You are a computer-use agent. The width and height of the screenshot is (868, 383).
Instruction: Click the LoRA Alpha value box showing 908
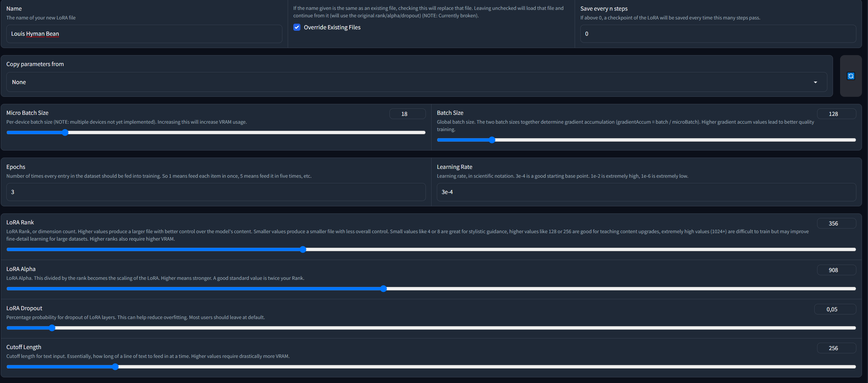[836, 270]
